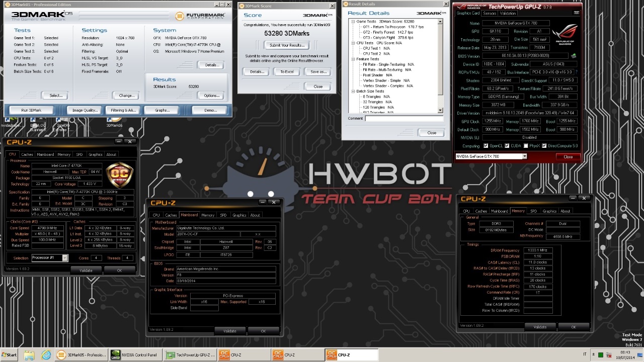Click the Graphs button in 3DMark05

click(x=162, y=110)
